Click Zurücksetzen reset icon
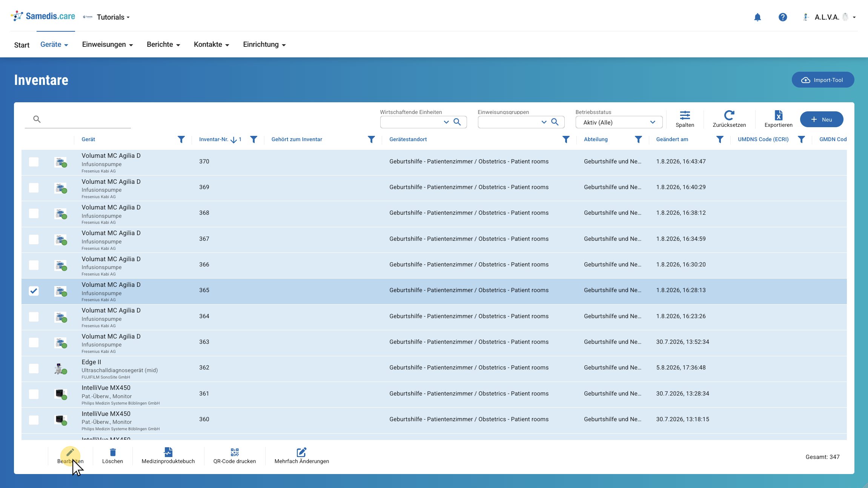 click(x=729, y=115)
